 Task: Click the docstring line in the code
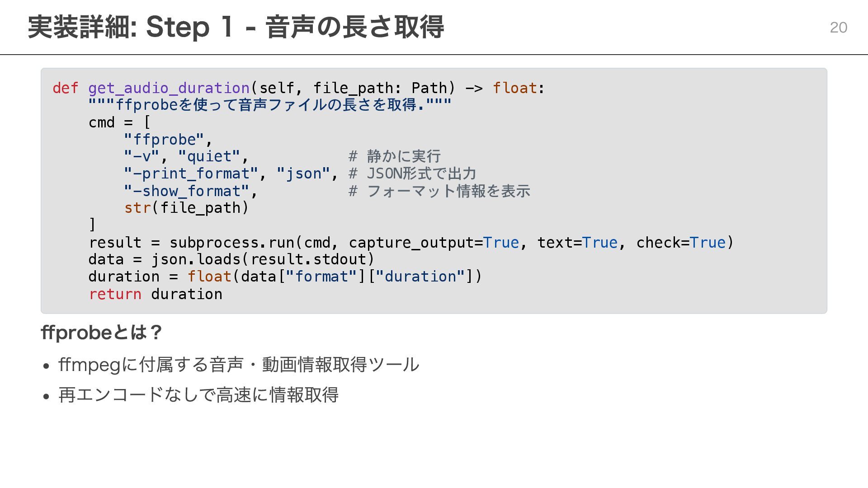(x=269, y=105)
